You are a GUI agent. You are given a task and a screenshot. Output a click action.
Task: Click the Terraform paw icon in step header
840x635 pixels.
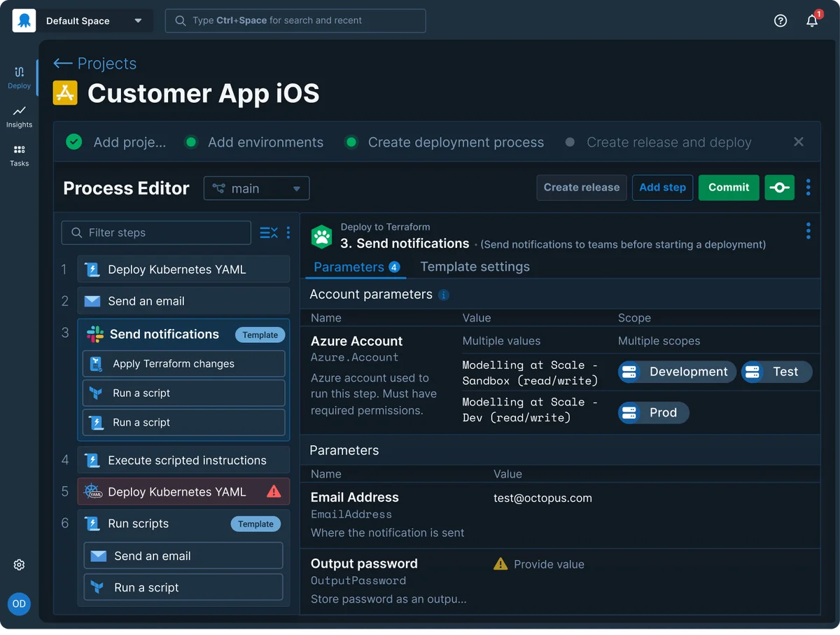point(322,237)
